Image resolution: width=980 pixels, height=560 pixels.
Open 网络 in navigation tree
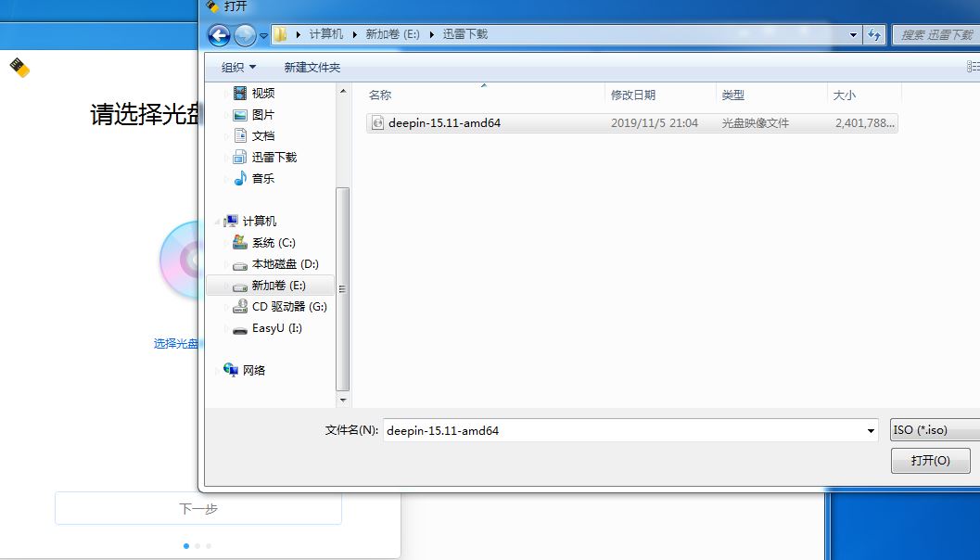[254, 370]
